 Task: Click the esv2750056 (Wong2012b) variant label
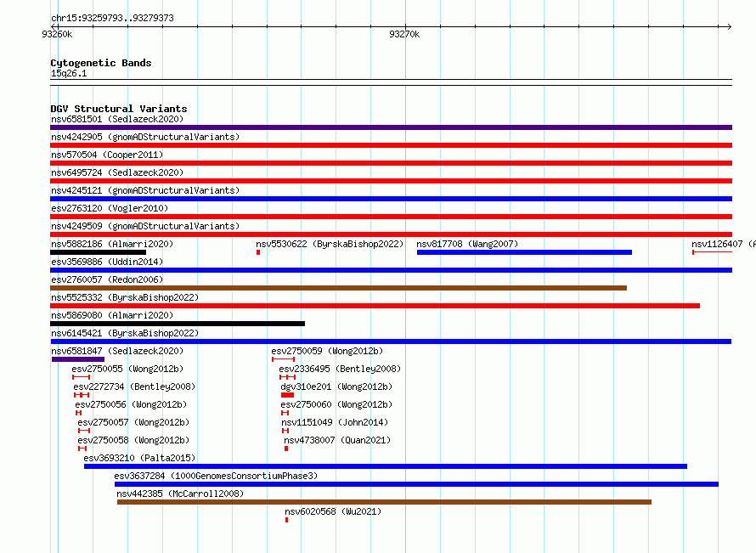131,404
